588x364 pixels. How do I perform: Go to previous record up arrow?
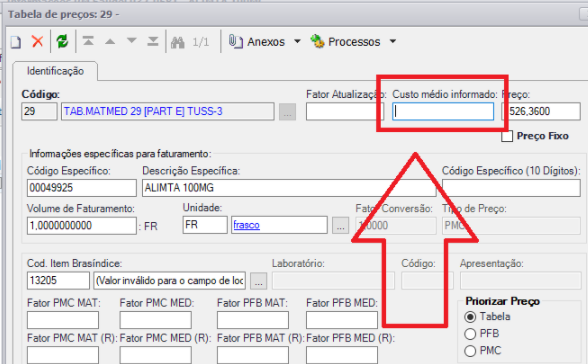[x=110, y=41]
